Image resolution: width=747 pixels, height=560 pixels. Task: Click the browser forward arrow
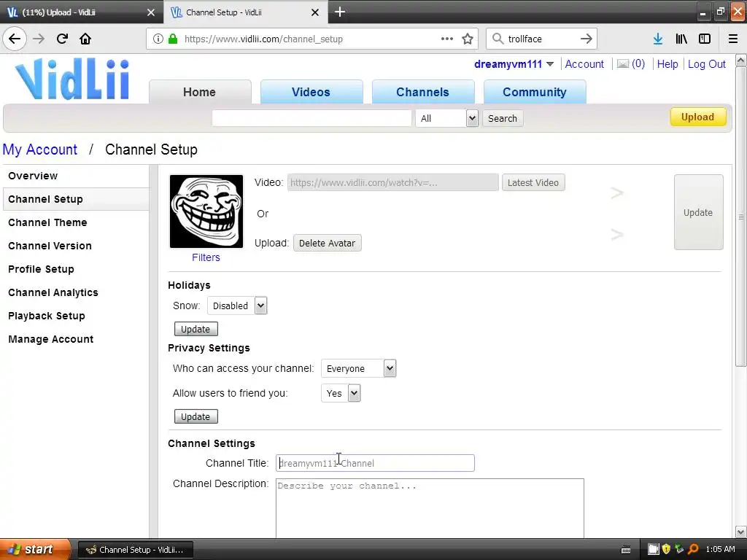pos(39,39)
